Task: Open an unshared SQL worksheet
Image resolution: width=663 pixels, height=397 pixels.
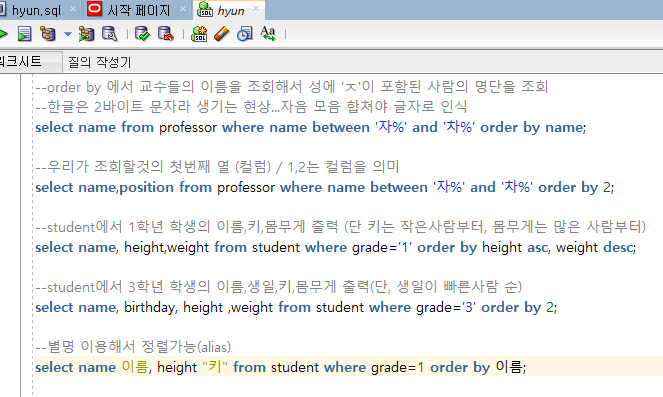Action: coord(199,34)
